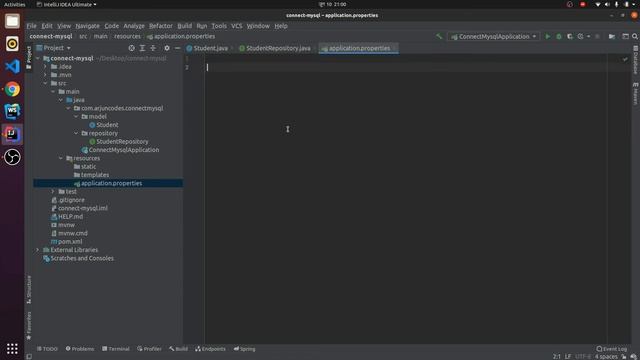
Task: Click the LF line separator status entry
Action: (568, 357)
